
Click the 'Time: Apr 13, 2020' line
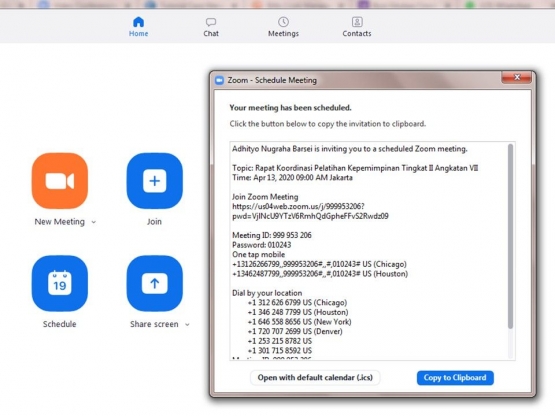point(292,178)
